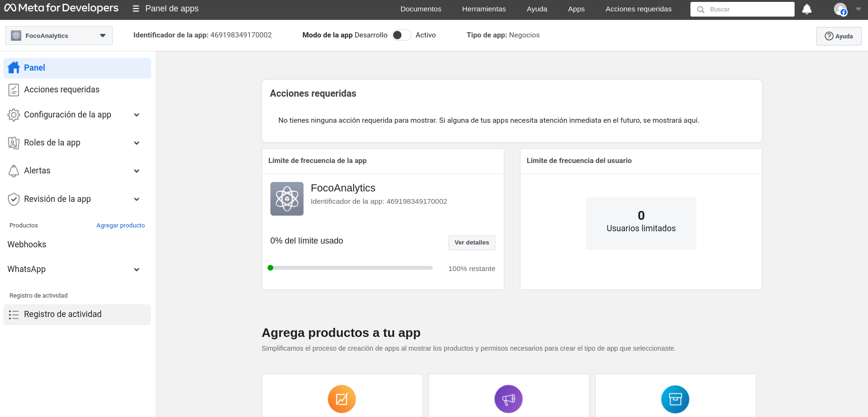This screenshot has height=417, width=868.
Task: Click the Acciones requeridas checklist icon
Action: click(14, 90)
